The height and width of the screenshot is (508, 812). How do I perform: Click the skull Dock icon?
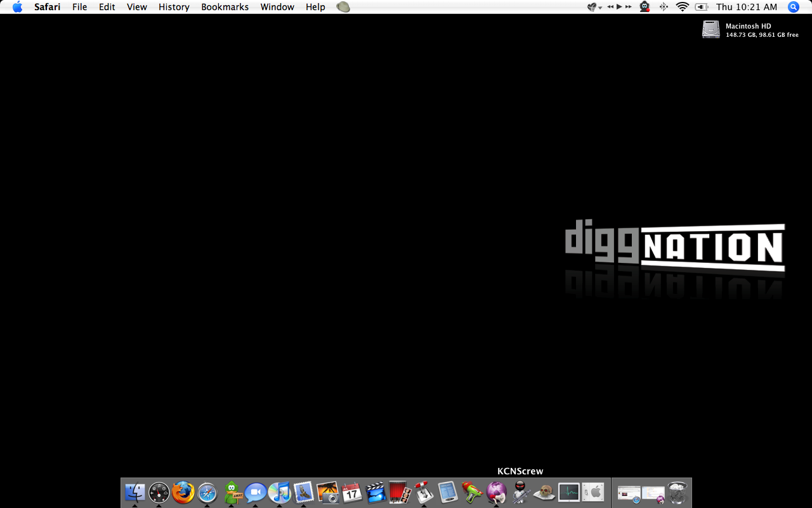pyautogui.click(x=544, y=492)
